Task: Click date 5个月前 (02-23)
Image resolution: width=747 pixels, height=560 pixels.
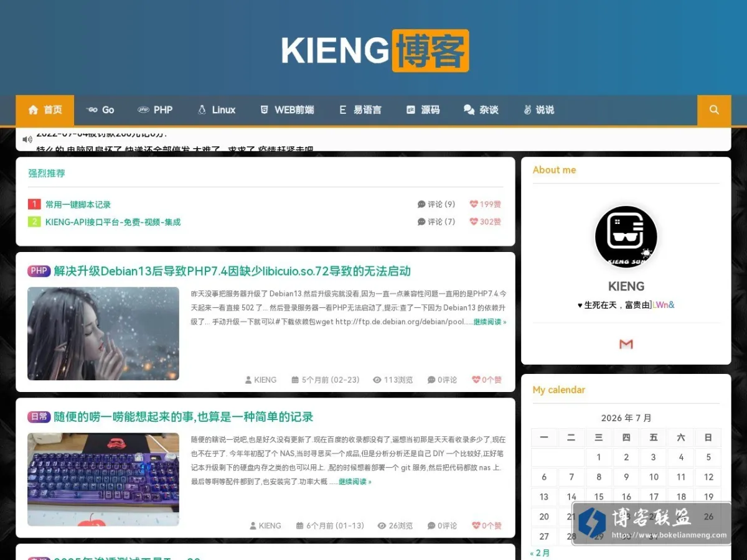Action: [326, 380]
